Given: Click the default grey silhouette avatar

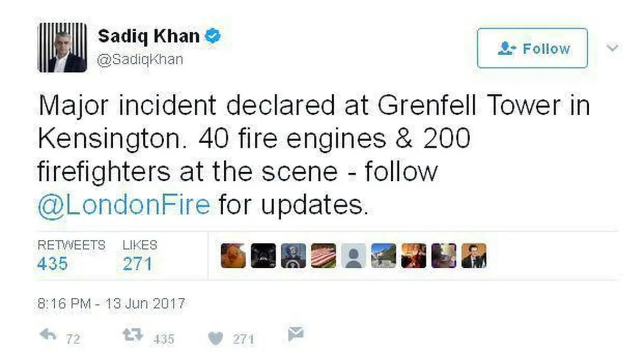Looking at the screenshot, I should [x=354, y=256].
